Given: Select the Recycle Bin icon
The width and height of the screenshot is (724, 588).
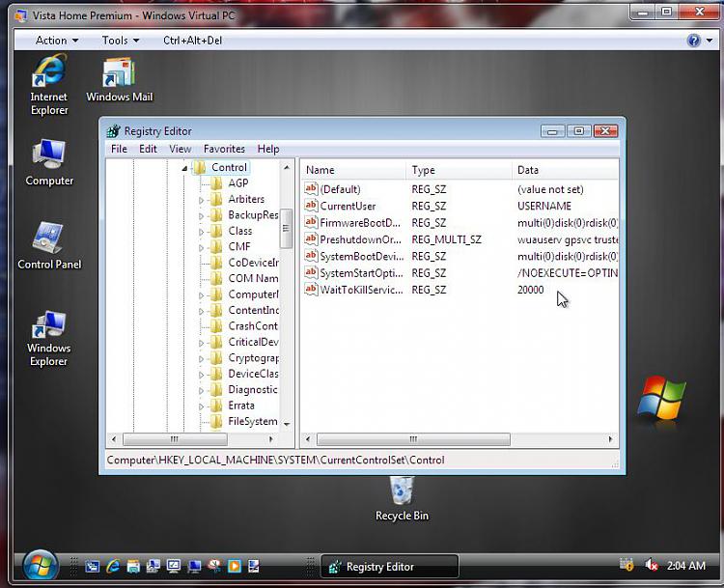Looking at the screenshot, I should 402,499.
